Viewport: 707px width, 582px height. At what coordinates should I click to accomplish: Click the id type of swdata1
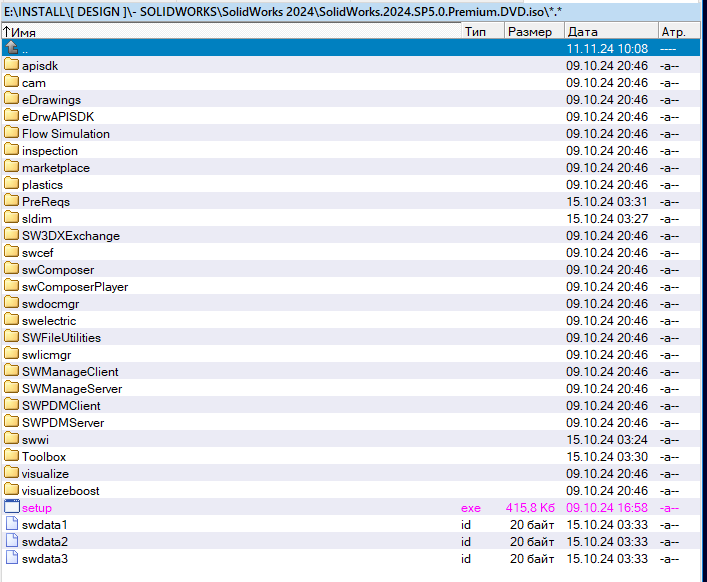pyautogui.click(x=466, y=525)
